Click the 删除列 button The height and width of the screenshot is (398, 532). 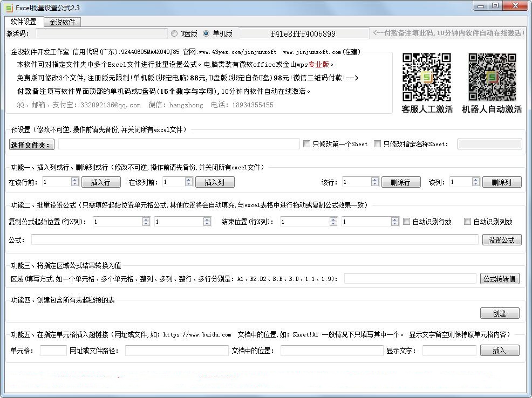point(502,182)
